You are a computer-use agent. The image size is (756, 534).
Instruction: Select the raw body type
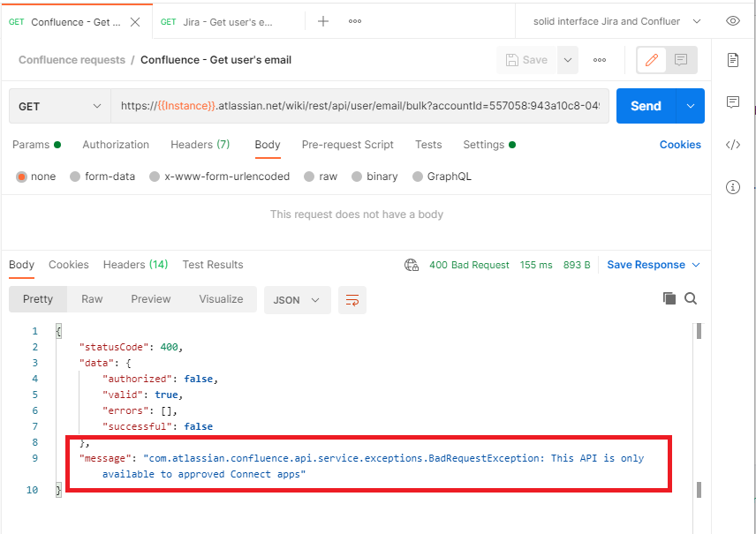309,177
